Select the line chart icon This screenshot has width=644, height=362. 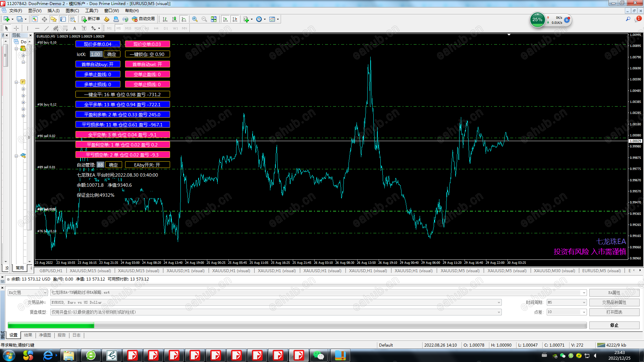tap(184, 19)
